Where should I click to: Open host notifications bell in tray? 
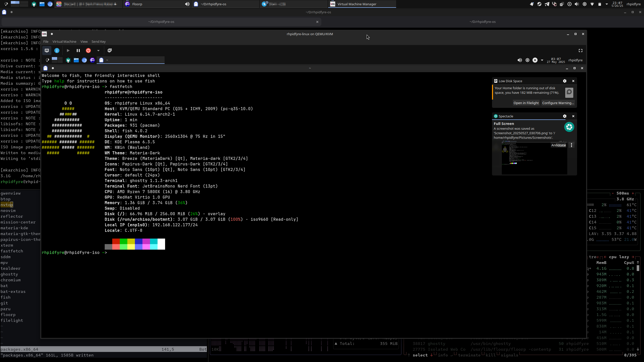532,4
